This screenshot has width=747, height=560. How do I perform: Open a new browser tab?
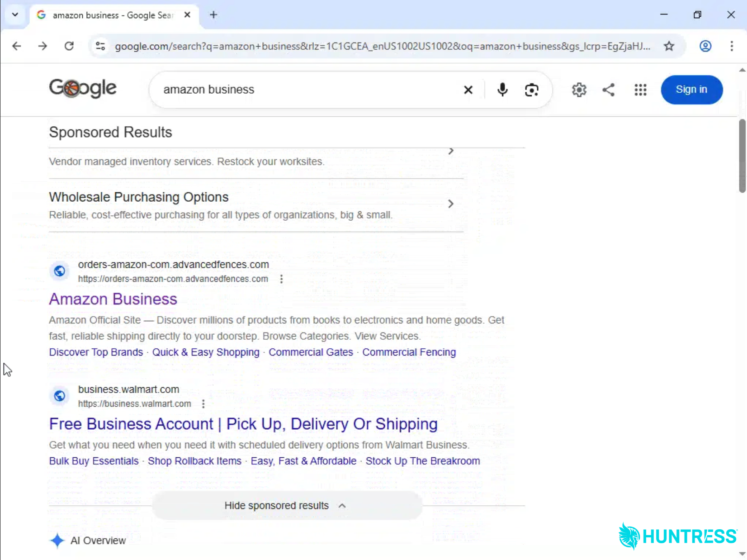(x=213, y=15)
